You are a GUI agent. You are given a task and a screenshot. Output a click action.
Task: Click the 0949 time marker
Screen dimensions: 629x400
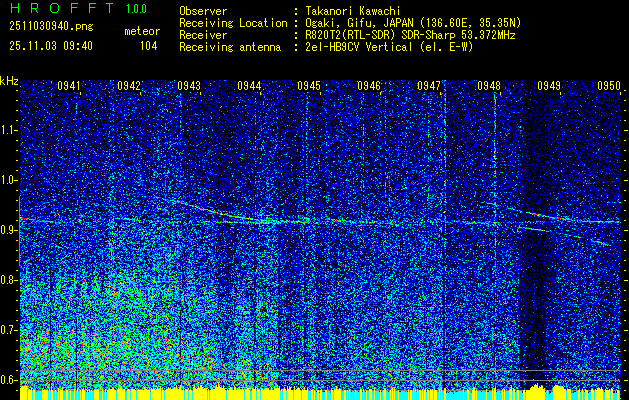click(x=549, y=85)
